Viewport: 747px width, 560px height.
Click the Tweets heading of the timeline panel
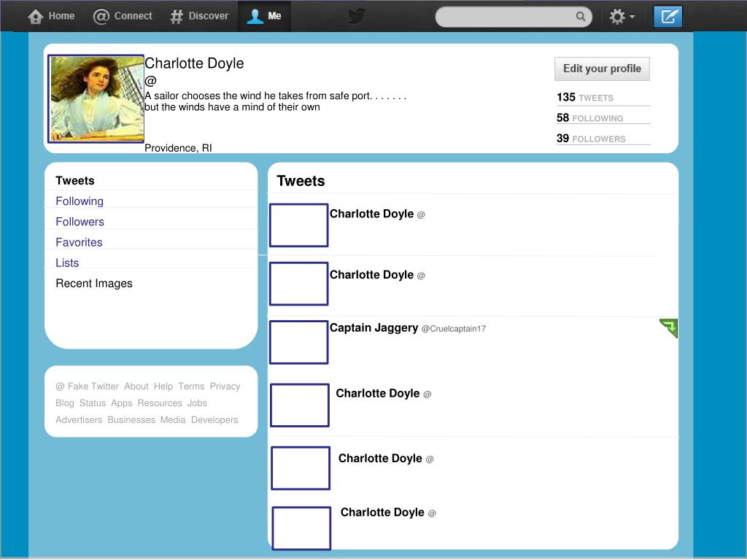[301, 181]
